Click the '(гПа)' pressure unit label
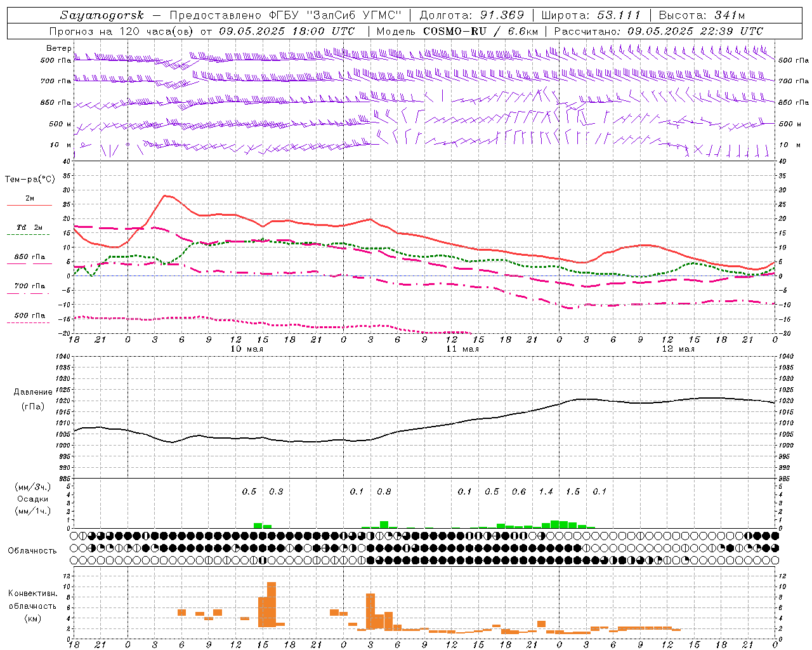The image size is (812, 650). pyautogui.click(x=33, y=407)
